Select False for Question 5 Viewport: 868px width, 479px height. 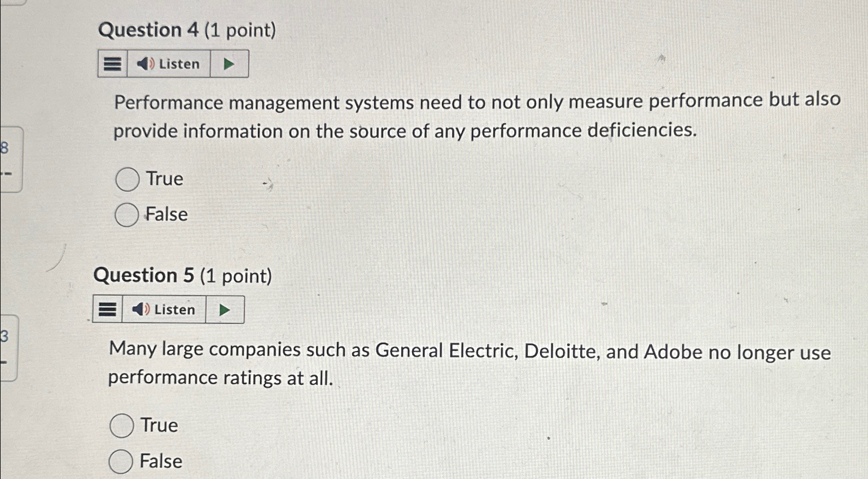[121, 462]
